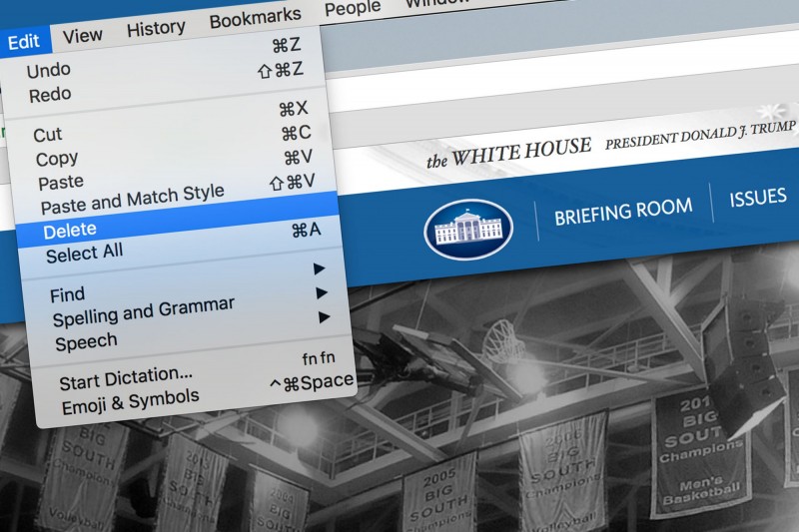Open the History menu
The width and height of the screenshot is (799, 532).
(x=156, y=28)
